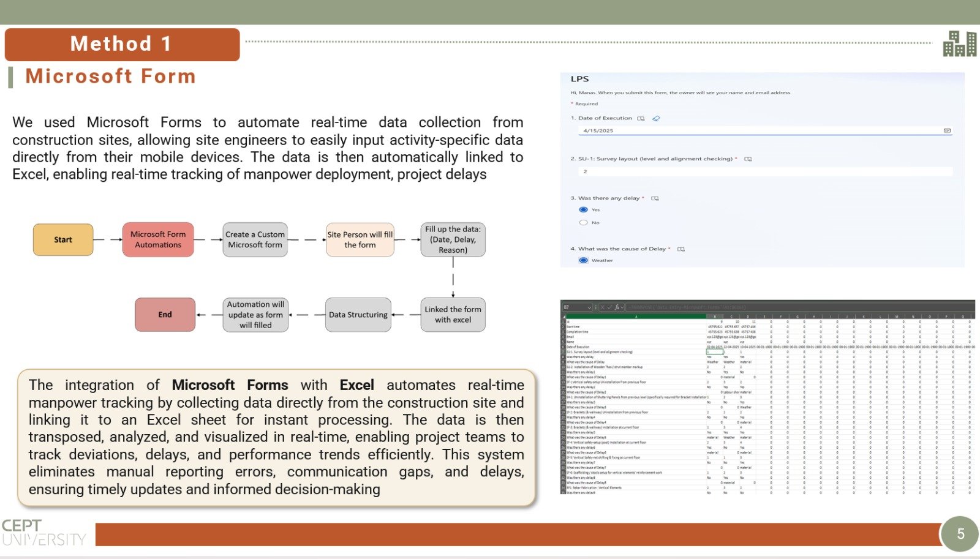Click the Required note in the form
Screen dimensions: 980x559
click(x=584, y=104)
